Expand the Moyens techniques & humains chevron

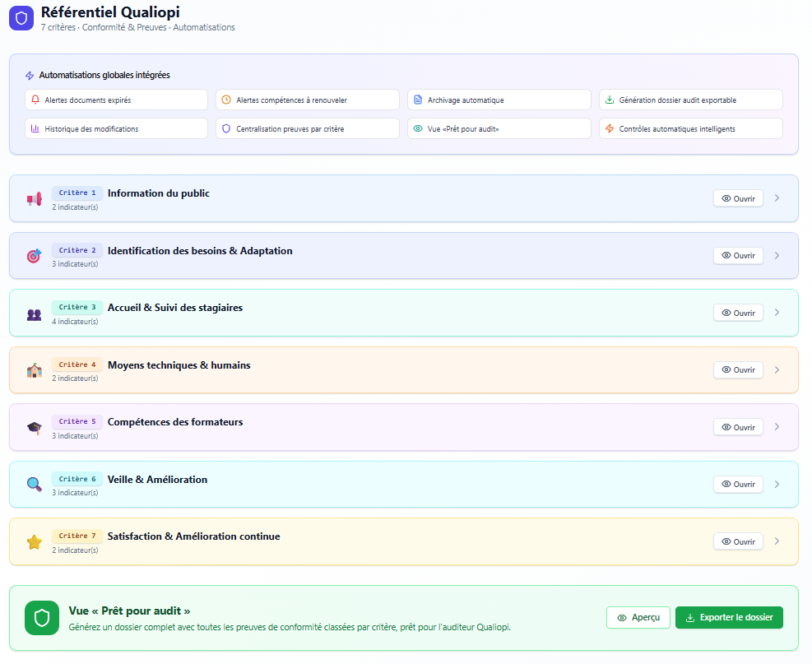click(777, 369)
